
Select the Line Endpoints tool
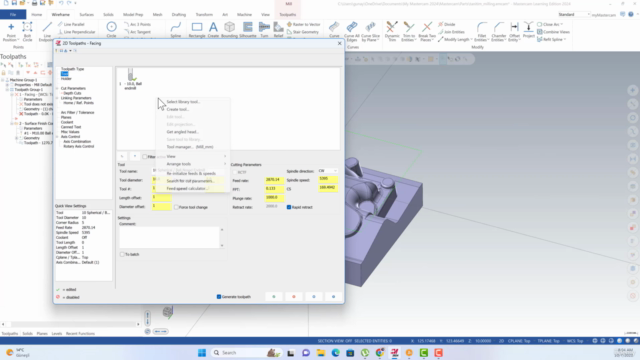[46, 31]
